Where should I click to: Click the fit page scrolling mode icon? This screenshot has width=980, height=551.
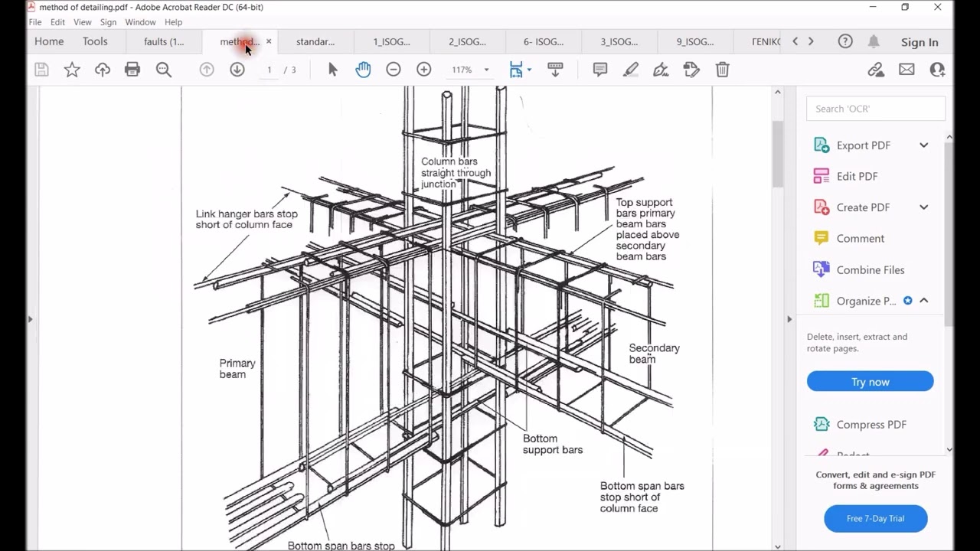(x=516, y=70)
